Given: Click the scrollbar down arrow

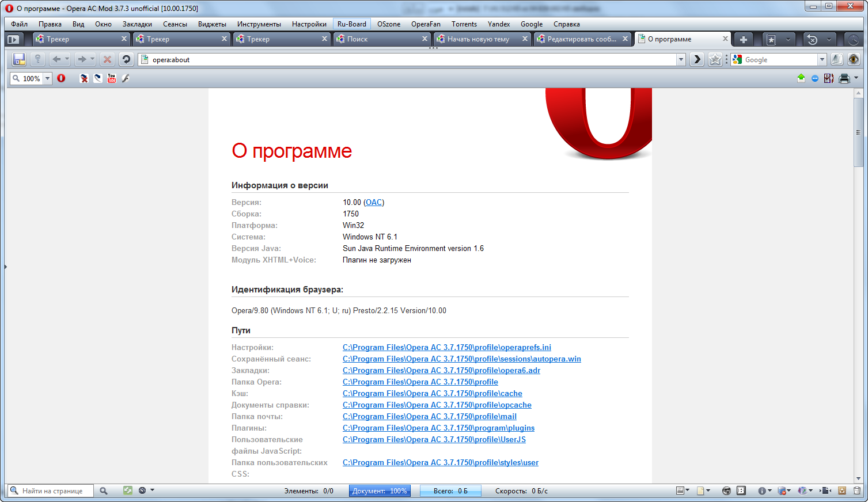Looking at the screenshot, I should pyautogui.click(x=858, y=479).
